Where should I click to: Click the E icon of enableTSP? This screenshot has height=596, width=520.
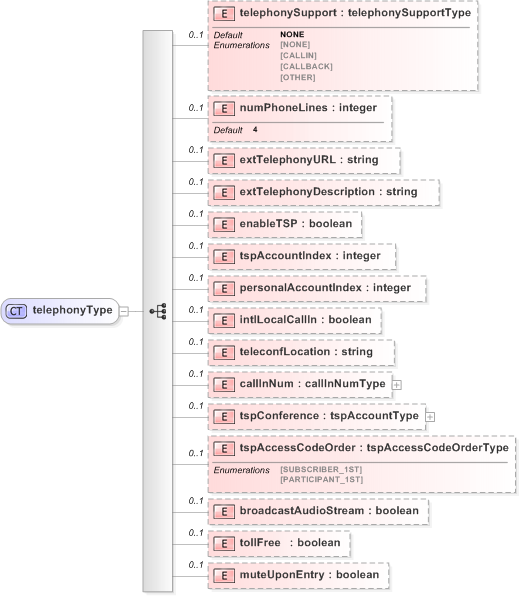click(224, 224)
